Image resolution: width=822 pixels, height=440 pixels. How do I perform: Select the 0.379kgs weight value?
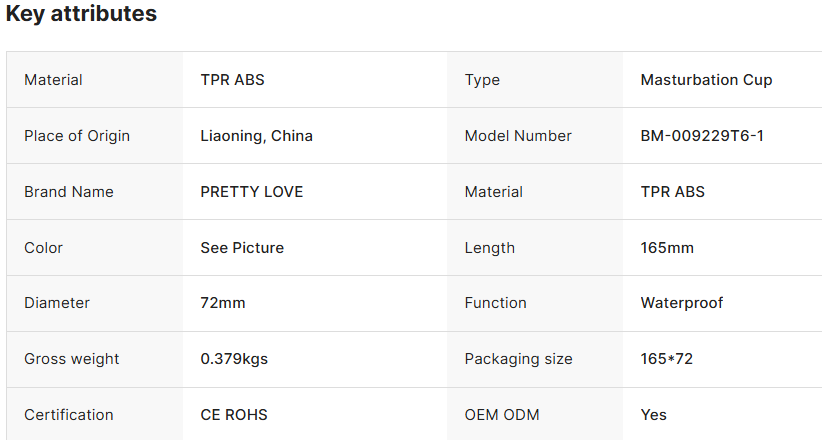point(234,359)
